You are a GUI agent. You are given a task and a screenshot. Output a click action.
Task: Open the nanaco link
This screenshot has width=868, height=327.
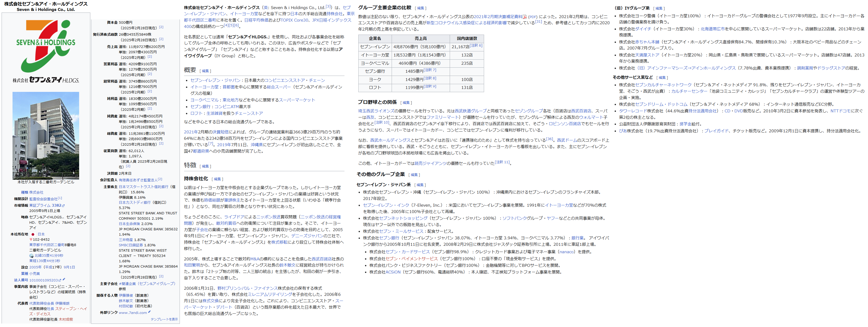point(567,252)
